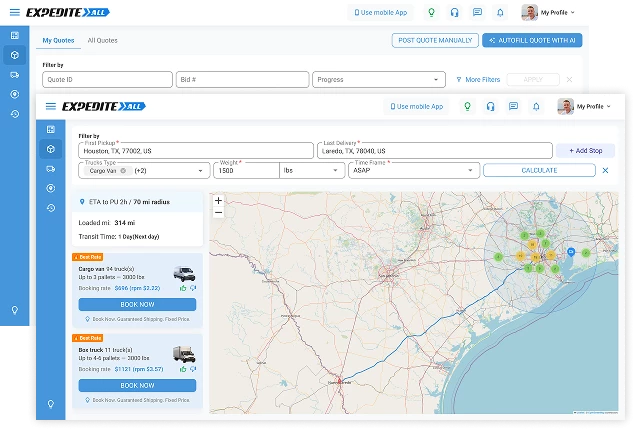Screen dimensions: 636x431
Task: Close the quote calculator filter row
Action: pos(605,171)
